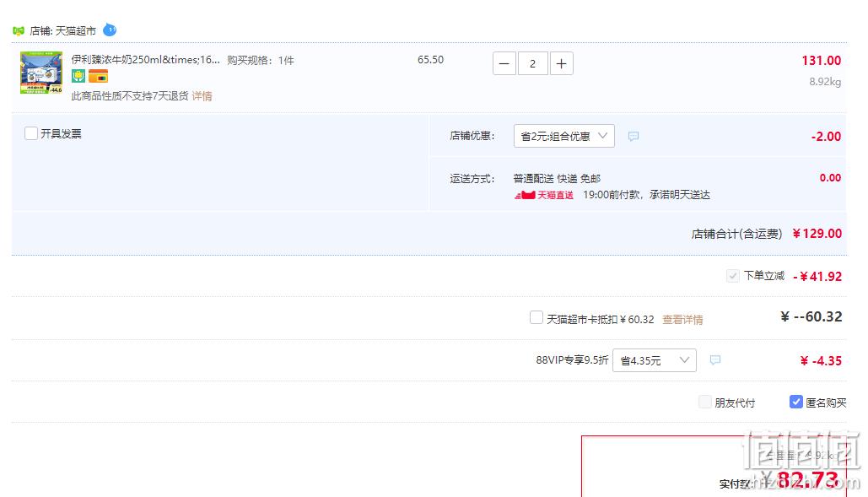
Task: Enable 天猫超市卡抵扣 checkbox
Action: 536,317
